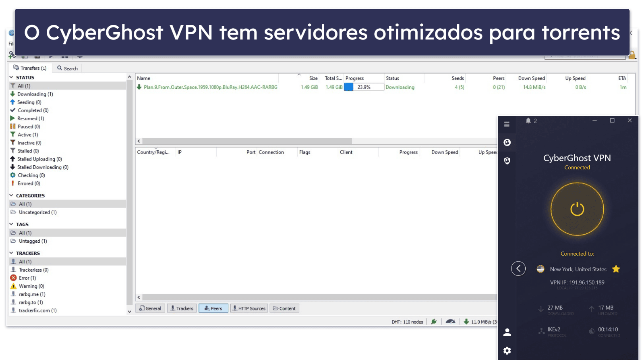Open Content tab in details panel
Viewport: 644px width, 360px height.
284,308
